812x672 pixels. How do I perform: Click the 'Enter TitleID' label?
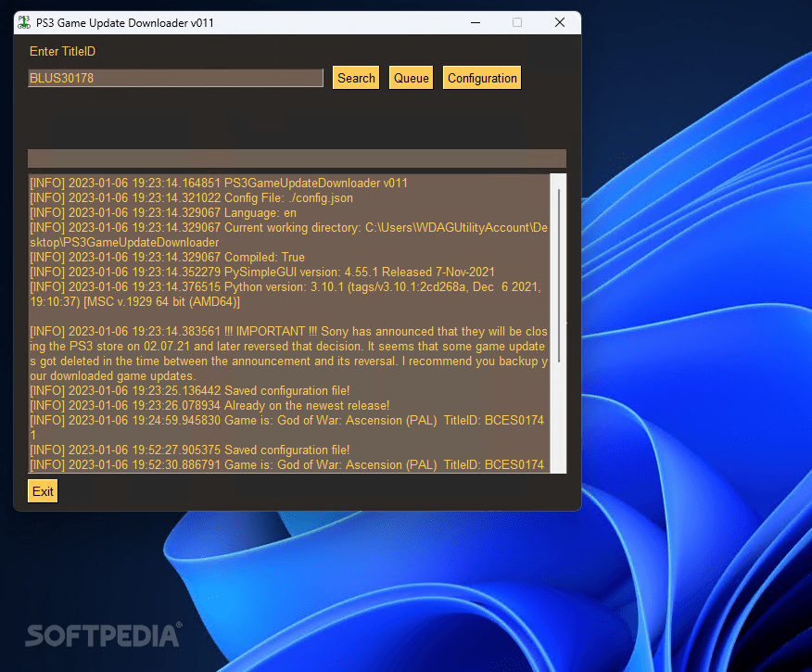click(x=63, y=51)
